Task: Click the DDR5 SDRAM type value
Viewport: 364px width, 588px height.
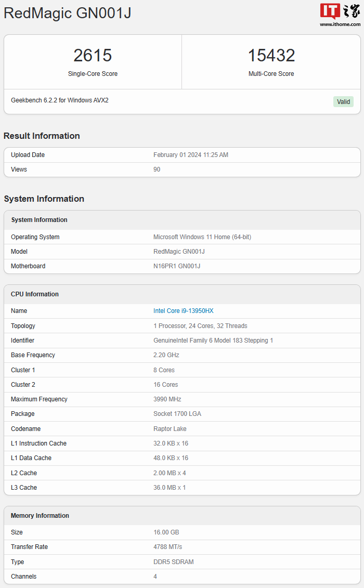Action: click(x=173, y=562)
